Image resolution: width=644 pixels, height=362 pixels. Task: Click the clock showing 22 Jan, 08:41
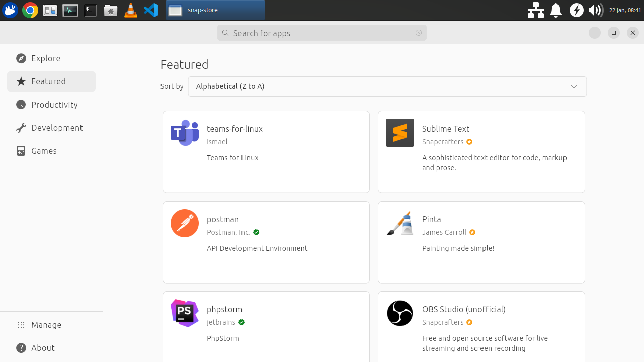[625, 10]
